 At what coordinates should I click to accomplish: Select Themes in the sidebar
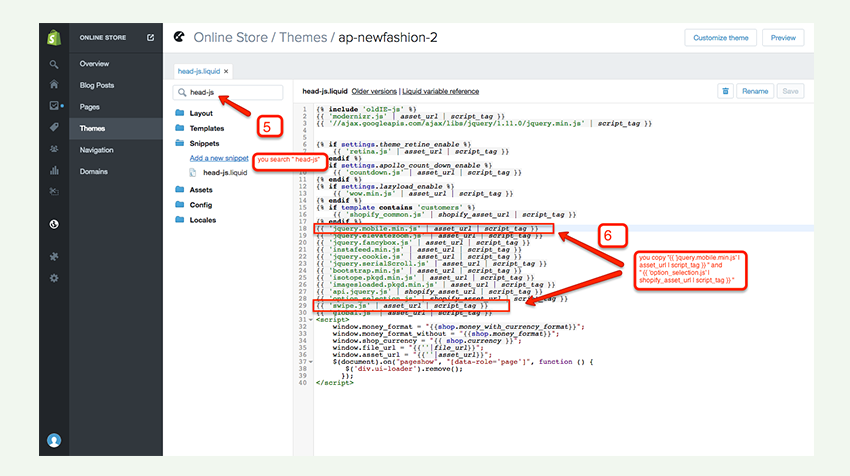click(x=92, y=128)
